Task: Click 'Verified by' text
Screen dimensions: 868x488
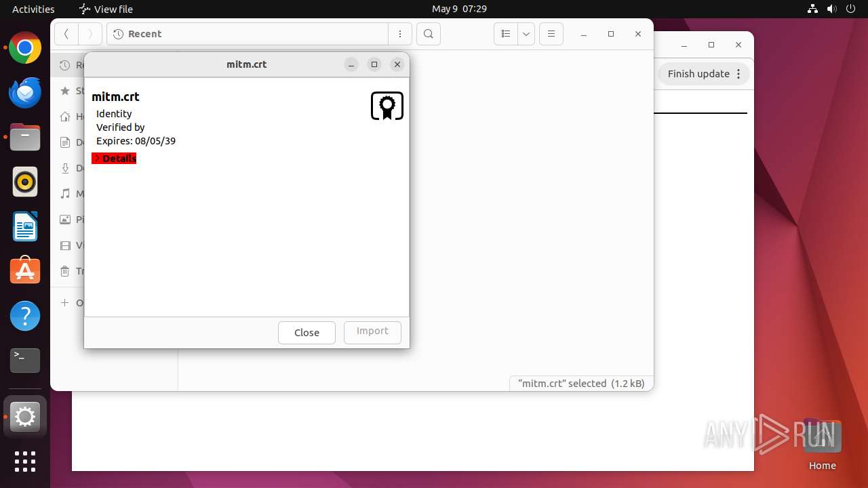Action: click(121, 127)
